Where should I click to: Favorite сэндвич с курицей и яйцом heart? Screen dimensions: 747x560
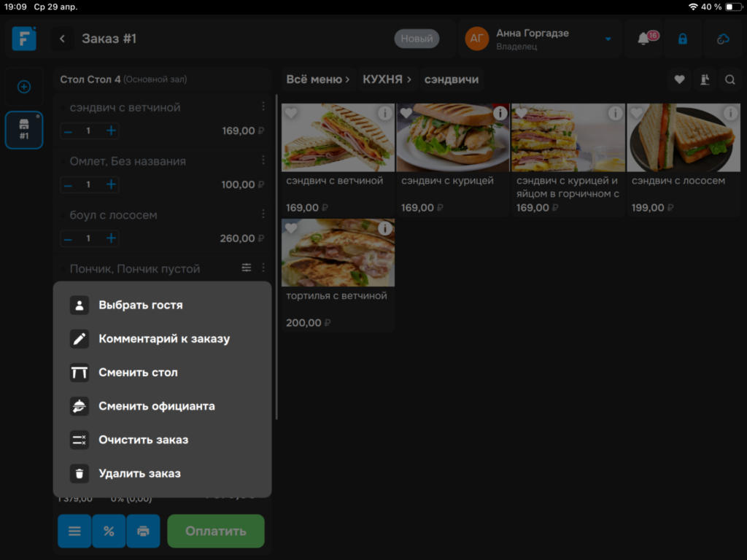pos(522,113)
